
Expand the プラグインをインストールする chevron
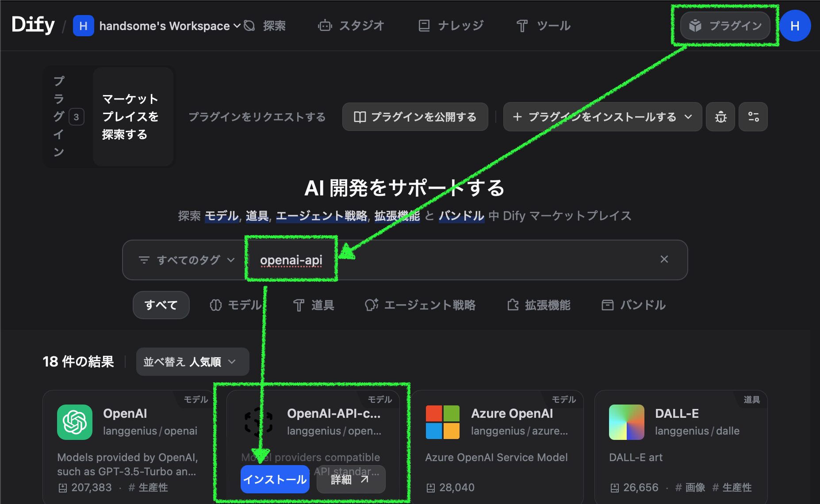coord(688,117)
